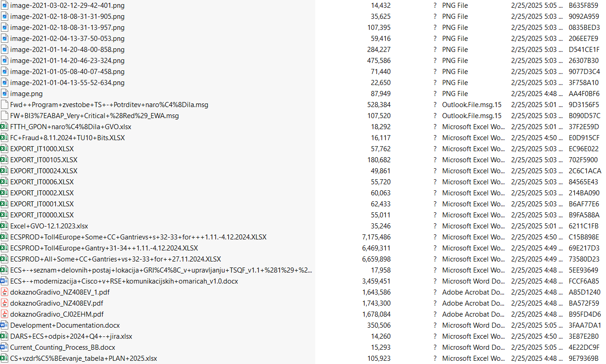The width and height of the screenshot is (606, 364).
Task: Click checksum value FCCF6A85
Action: pos(584,281)
